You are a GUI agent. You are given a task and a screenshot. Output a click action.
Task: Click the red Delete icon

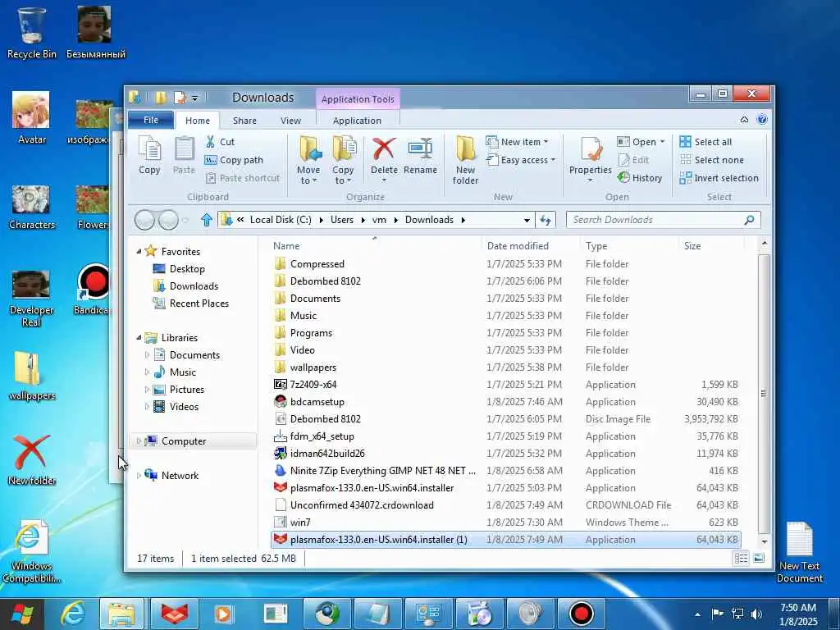(384, 149)
